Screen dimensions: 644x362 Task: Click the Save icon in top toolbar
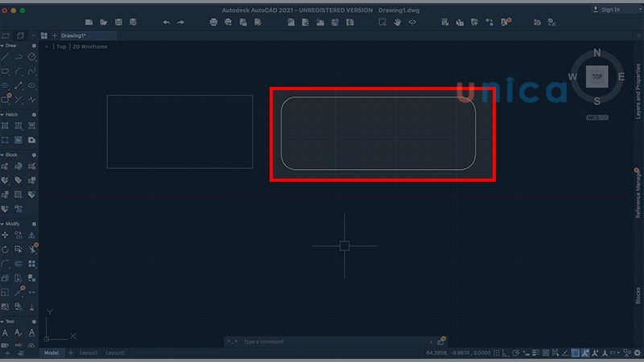pyautogui.click(x=119, y=22)
